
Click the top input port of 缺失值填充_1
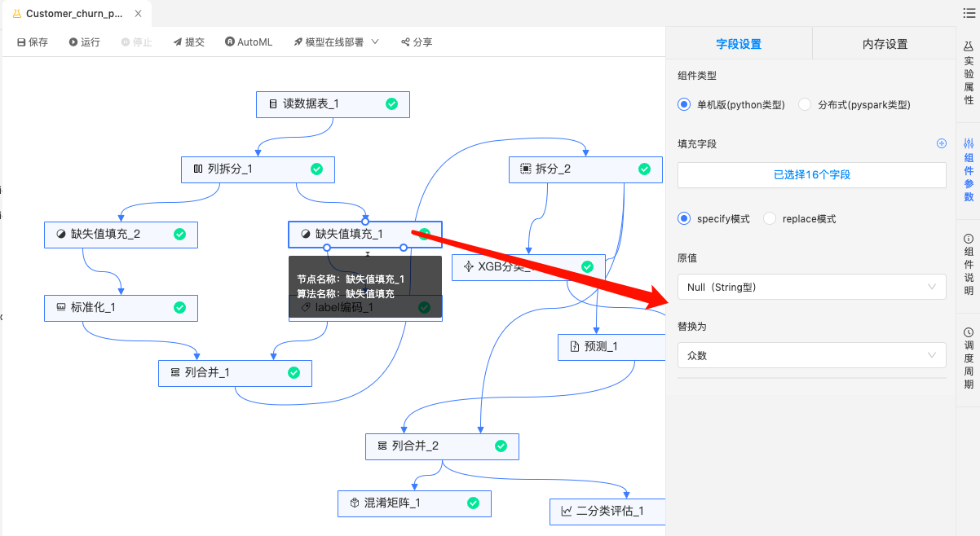pyautogui.click(x=365, y=222)
